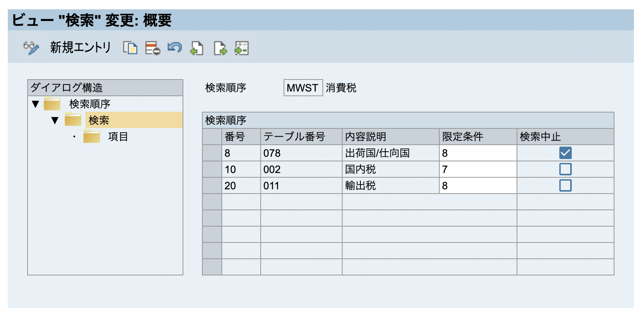
Task: Click the Select Block toolbar icon
Action: point(220,48)
